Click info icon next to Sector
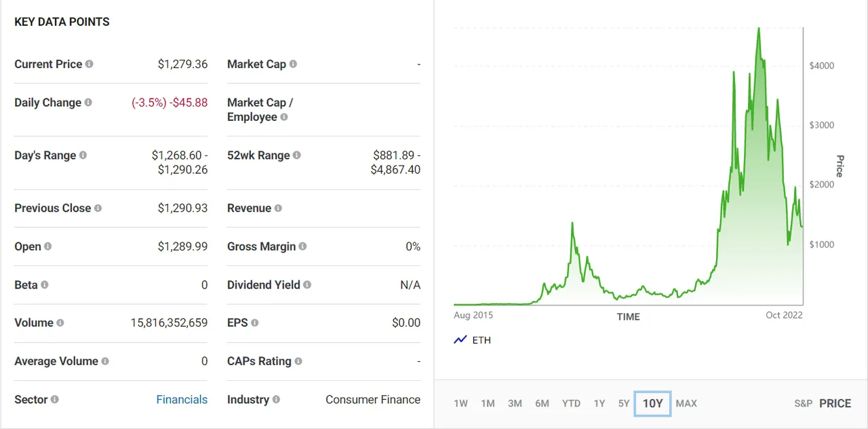 54,399
